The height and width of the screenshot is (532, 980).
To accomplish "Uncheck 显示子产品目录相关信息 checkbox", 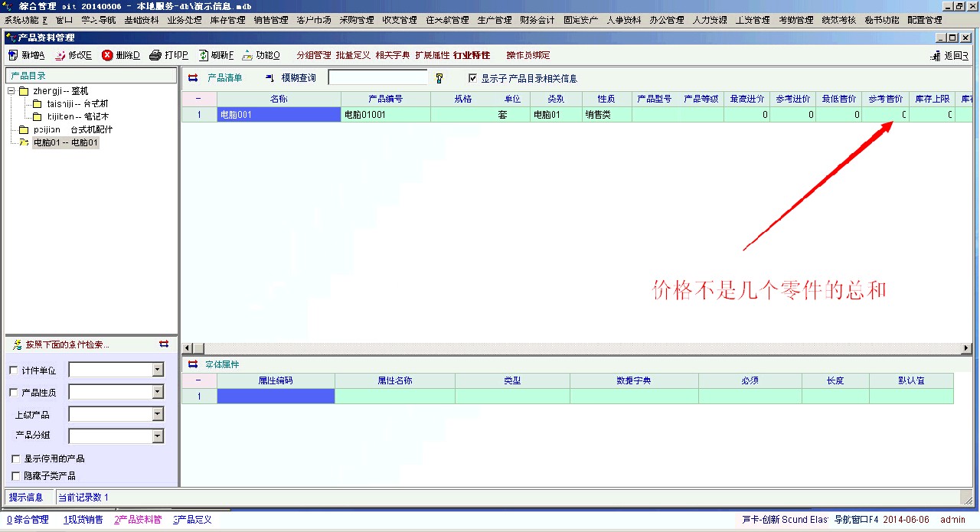I will 472,78.
